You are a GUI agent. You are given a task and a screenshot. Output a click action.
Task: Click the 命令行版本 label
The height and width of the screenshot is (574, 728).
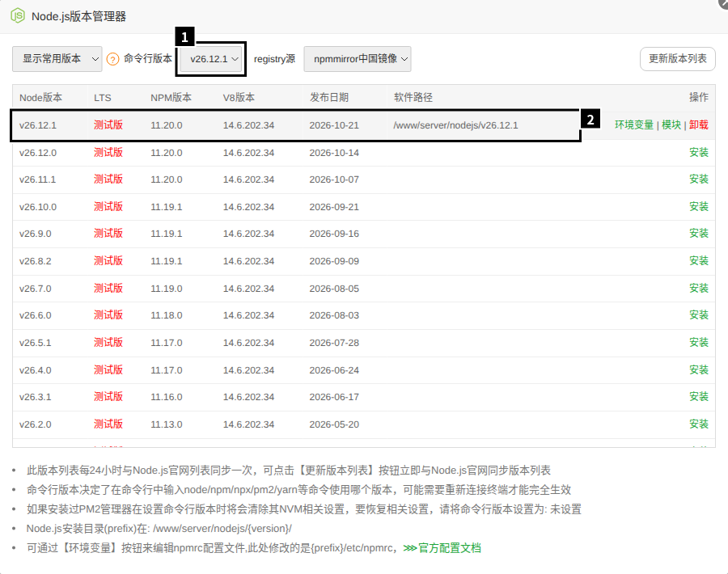(148, 58)
